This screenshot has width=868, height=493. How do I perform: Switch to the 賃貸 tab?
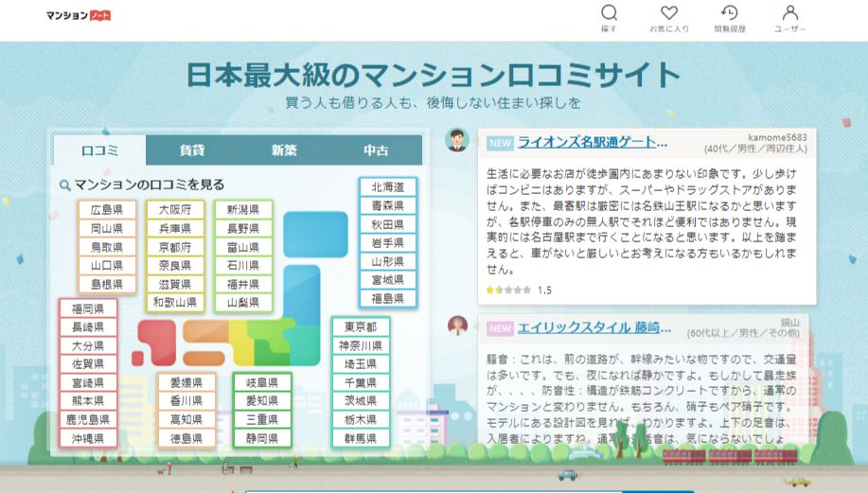pyautogui.click(x=192, y=150)
